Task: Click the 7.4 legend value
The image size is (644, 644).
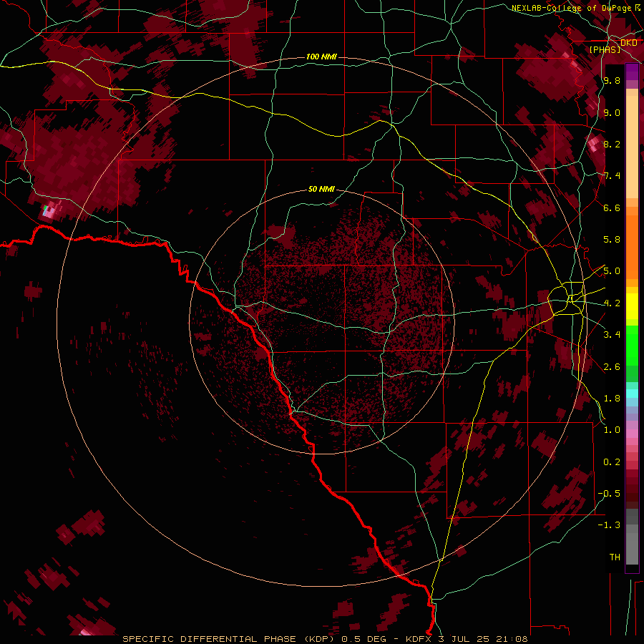Action: point(612,176)
